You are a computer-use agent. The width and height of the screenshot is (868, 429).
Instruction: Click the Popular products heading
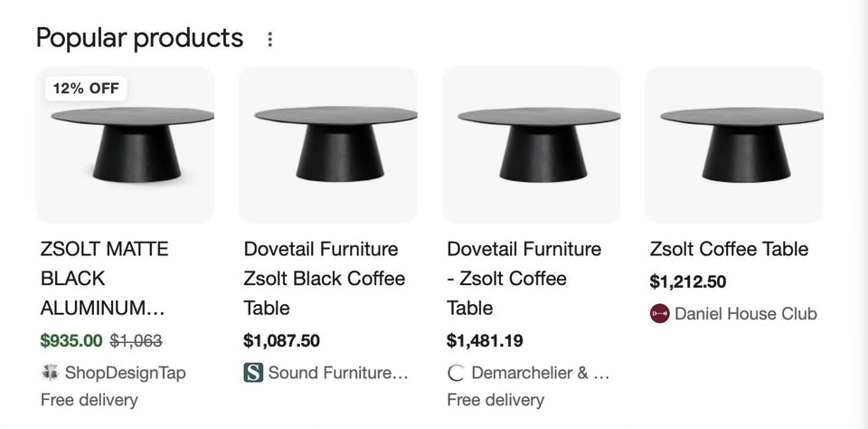[x=139, y=38]
